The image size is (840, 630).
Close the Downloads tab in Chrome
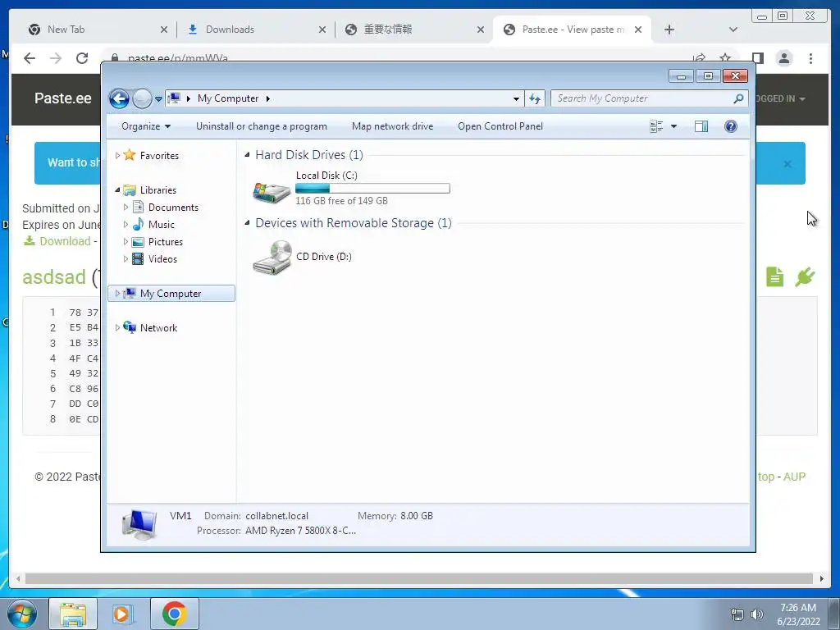(322, 30)
